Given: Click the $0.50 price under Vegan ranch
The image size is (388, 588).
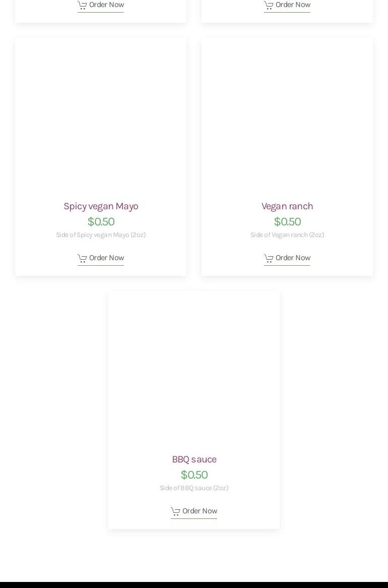Looking at the screenshot, I should (287, 221).
